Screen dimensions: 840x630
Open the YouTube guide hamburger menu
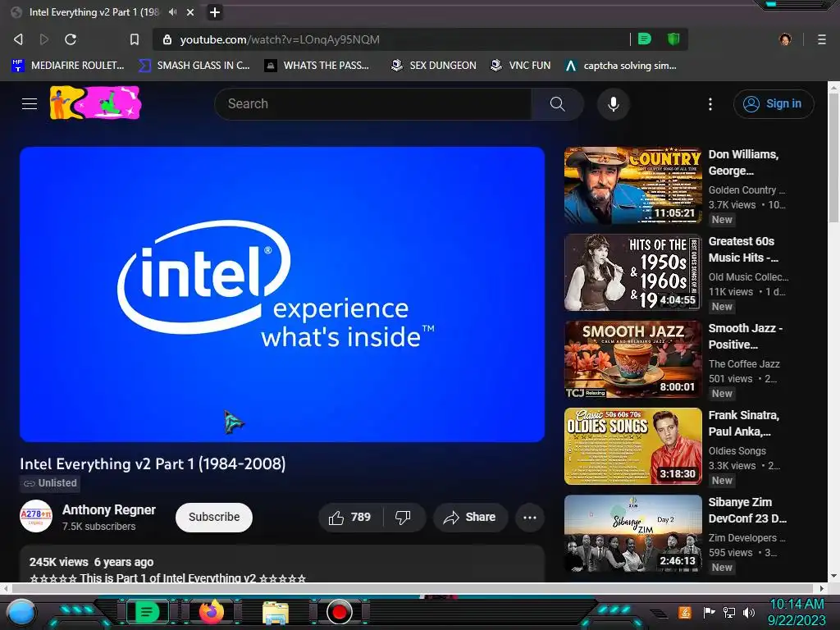coord(30,103)
